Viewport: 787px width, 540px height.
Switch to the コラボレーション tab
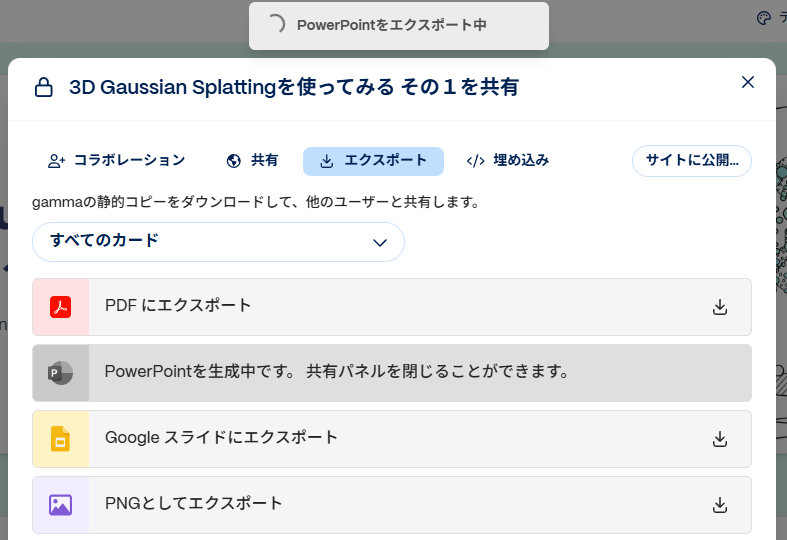[117, 160]
